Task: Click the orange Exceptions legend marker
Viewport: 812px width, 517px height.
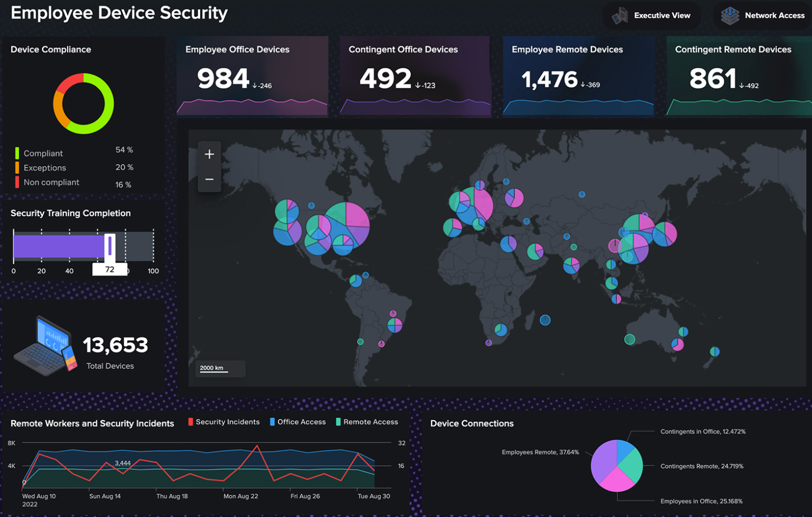Action: [17, 167]
